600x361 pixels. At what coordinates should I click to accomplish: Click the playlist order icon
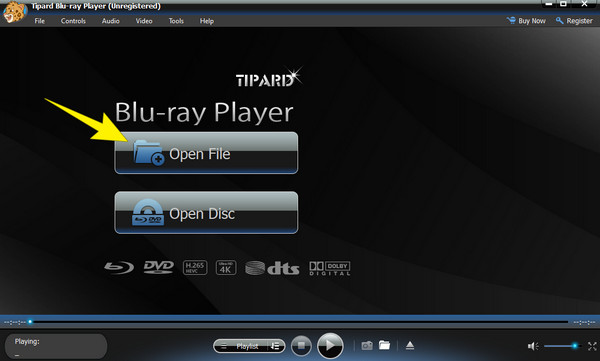tap(275, 346)
